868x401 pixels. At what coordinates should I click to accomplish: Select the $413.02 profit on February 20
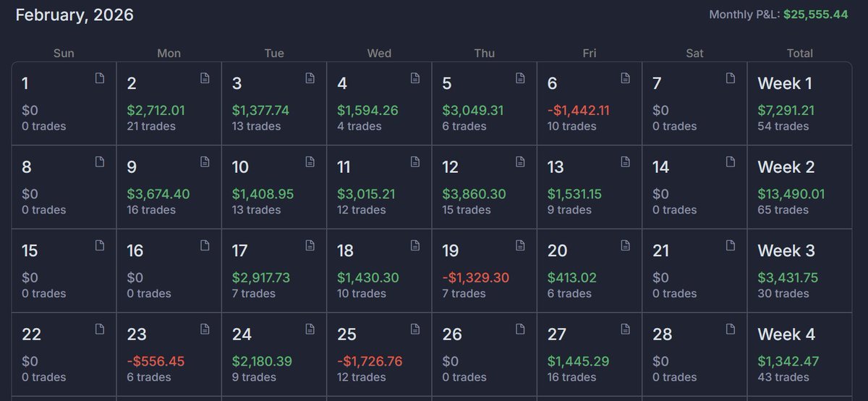coord(571,278)
